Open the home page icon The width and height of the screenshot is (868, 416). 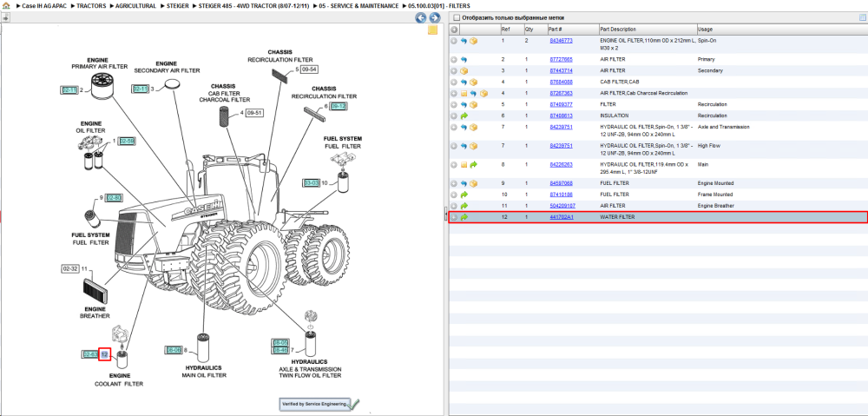tap(5, 5)
